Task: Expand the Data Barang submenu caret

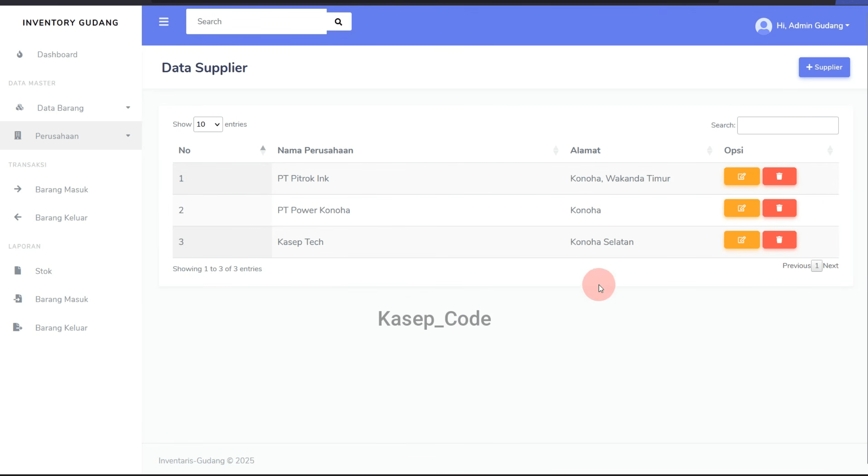Action: pyautogui.click(x=128, y=108)
